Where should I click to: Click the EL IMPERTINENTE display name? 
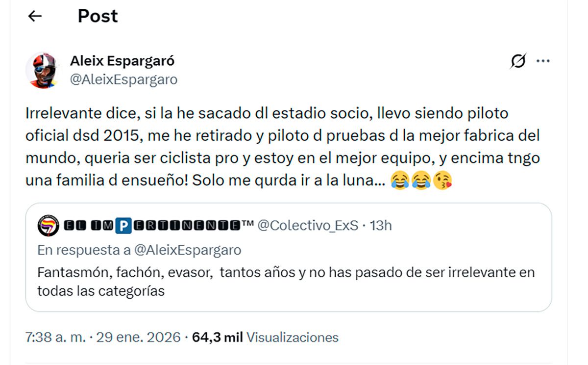pos(153,226)
